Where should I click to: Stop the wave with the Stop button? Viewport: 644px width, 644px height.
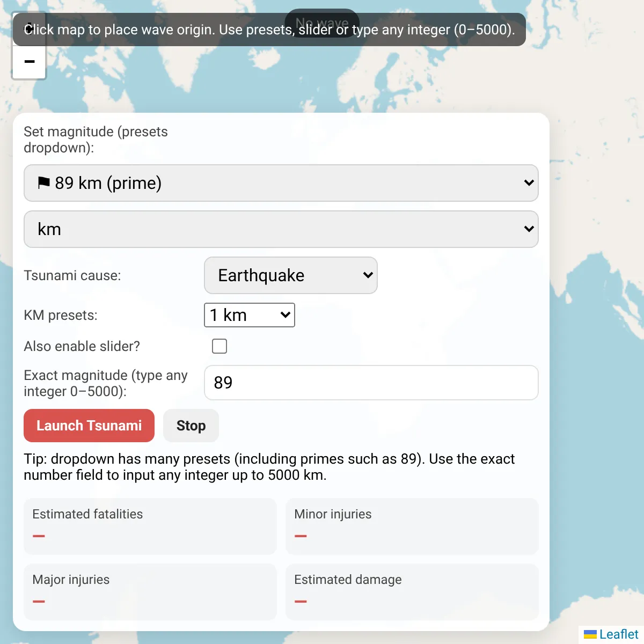coord(191,426)
